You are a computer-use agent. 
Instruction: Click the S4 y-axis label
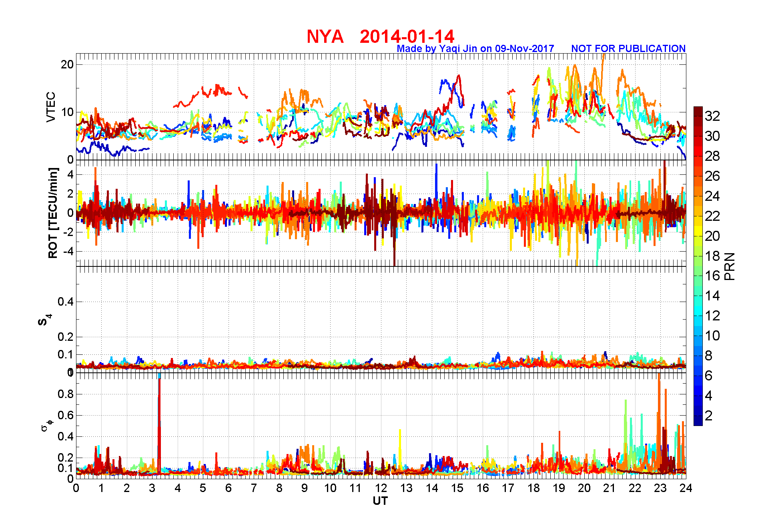pos(44,320)
